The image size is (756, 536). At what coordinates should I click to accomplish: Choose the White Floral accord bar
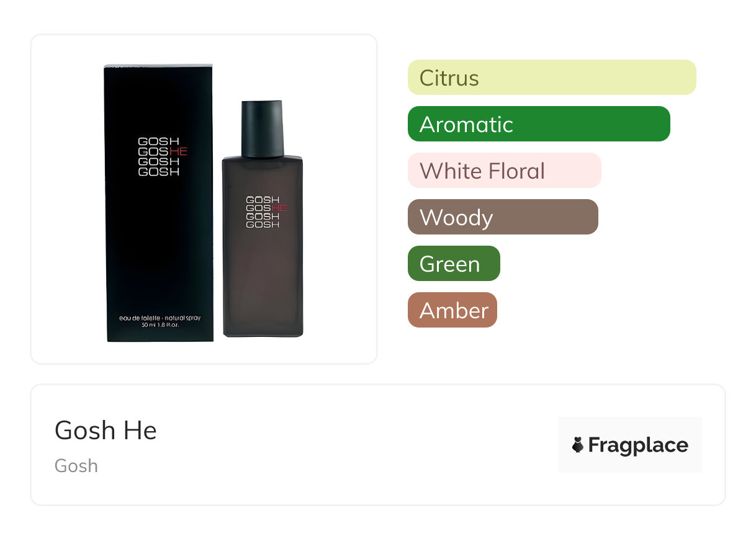pos(505,171)
